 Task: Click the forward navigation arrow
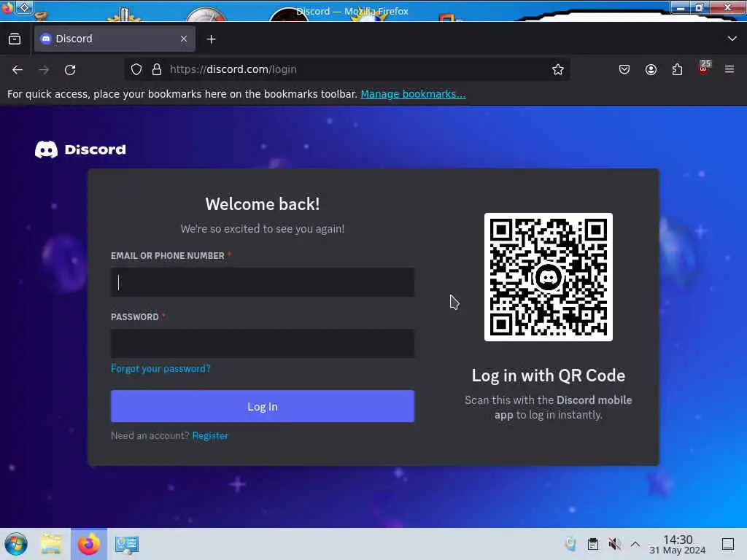pos(44,70)
